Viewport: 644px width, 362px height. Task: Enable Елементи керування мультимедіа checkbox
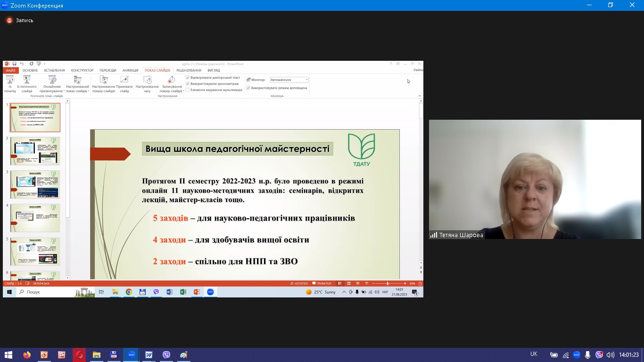point(188,90)
